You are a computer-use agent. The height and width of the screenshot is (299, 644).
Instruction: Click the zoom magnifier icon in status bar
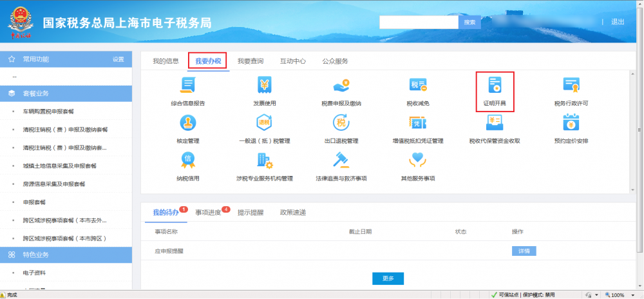point(607,295)
